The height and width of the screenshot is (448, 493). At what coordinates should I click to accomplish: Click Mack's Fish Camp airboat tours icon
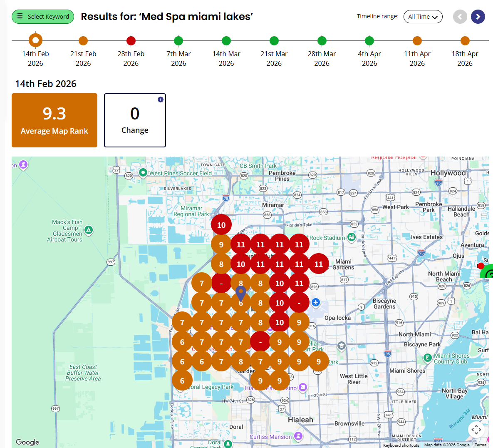pyautogui.click(x=89, y=230)
